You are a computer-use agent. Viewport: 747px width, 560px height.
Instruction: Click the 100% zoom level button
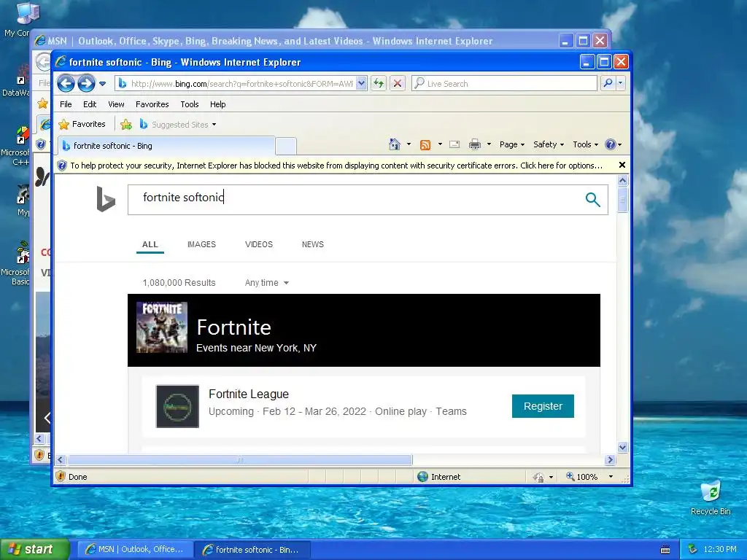582,477
